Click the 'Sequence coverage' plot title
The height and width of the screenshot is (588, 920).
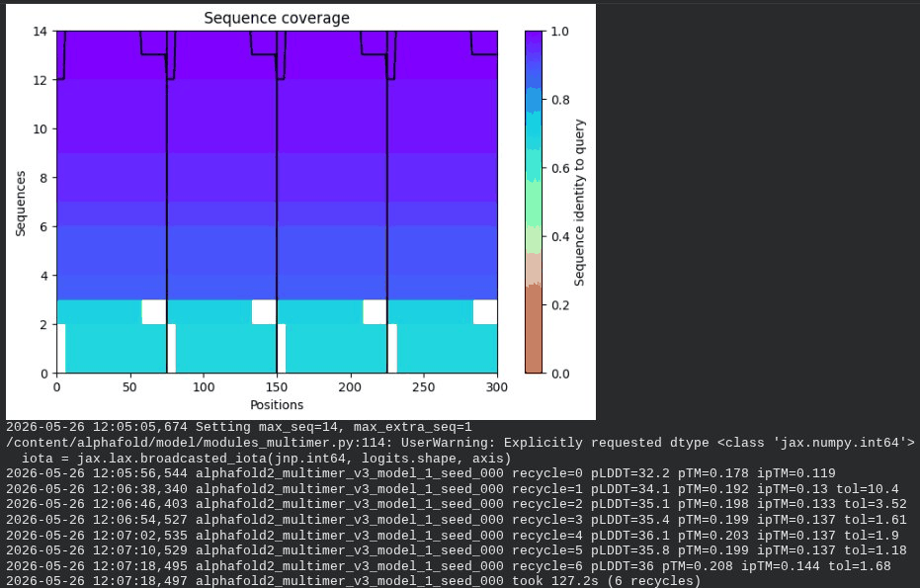click(277, 18)
